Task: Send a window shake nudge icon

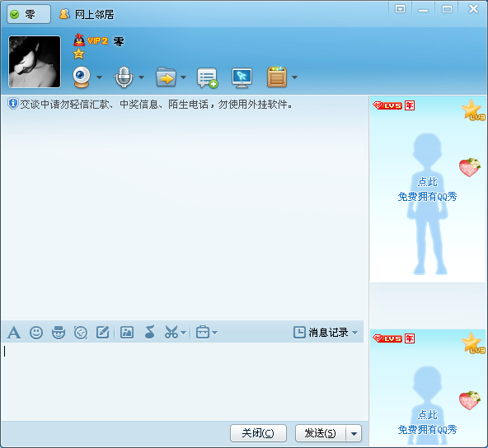Action: (x=81, y=333)
